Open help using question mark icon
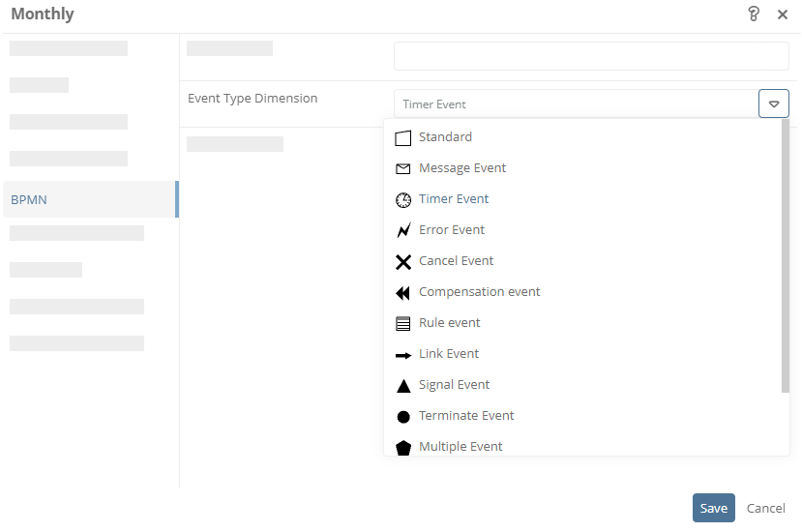 tap(754, 14)
